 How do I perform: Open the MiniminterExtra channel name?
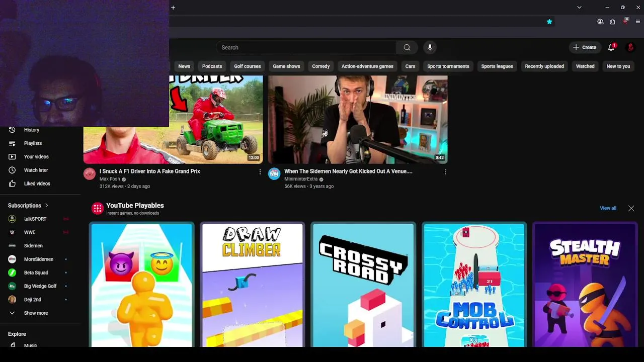coord(301,179)
